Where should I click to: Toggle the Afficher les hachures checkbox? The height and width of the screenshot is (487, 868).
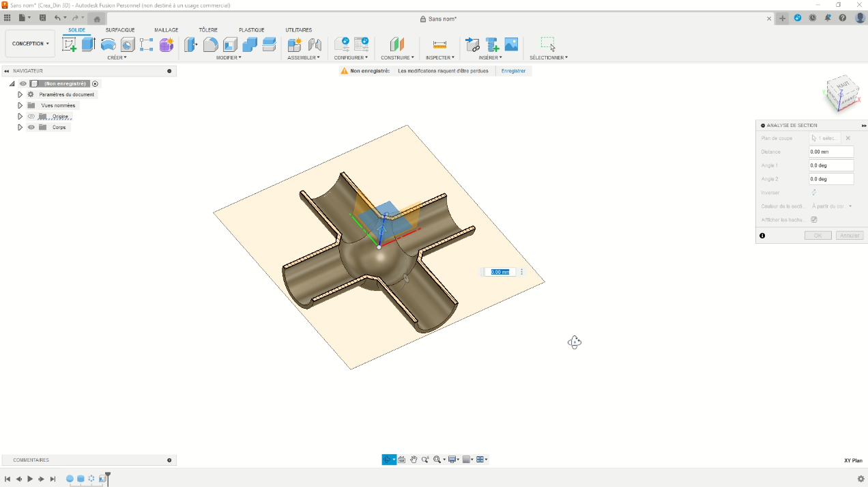pyautogui.click(x=813, y=220)
